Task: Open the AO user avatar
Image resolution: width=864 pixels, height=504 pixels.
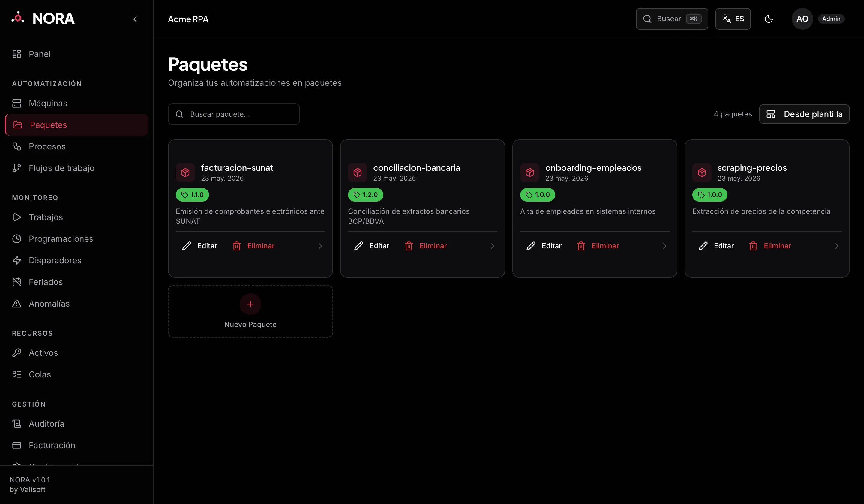Action: pyautogui.click(x=802, y=19)
